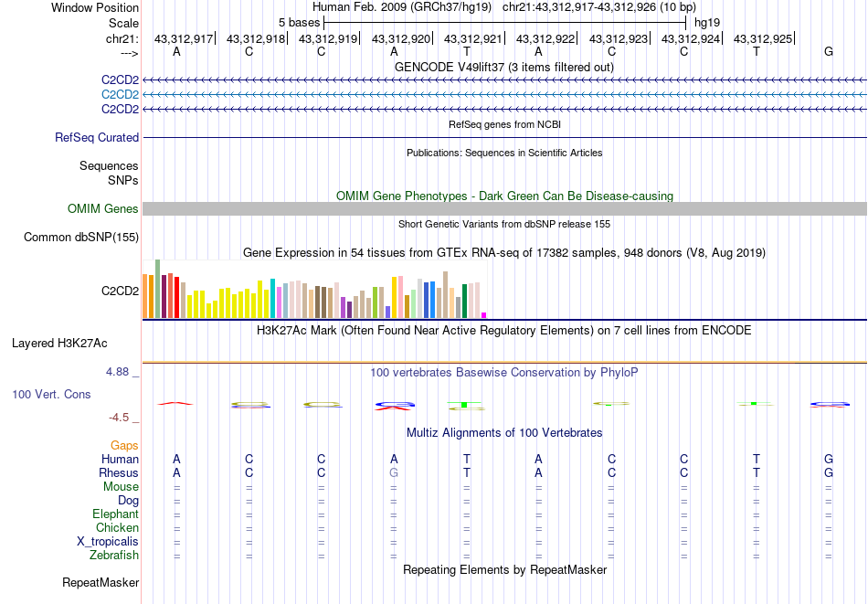
Task: Click the RefSeq Curated gene line
Action: click(x=504, y=137)
